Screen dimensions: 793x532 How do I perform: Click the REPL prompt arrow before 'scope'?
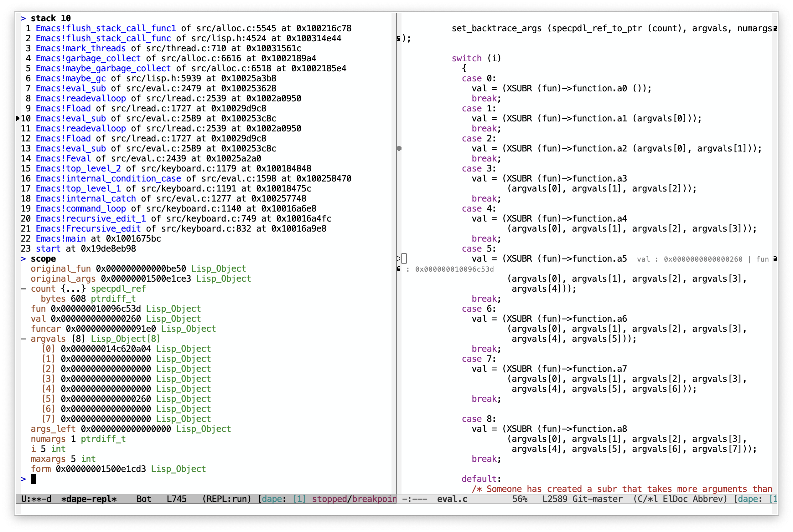(23, 258)
